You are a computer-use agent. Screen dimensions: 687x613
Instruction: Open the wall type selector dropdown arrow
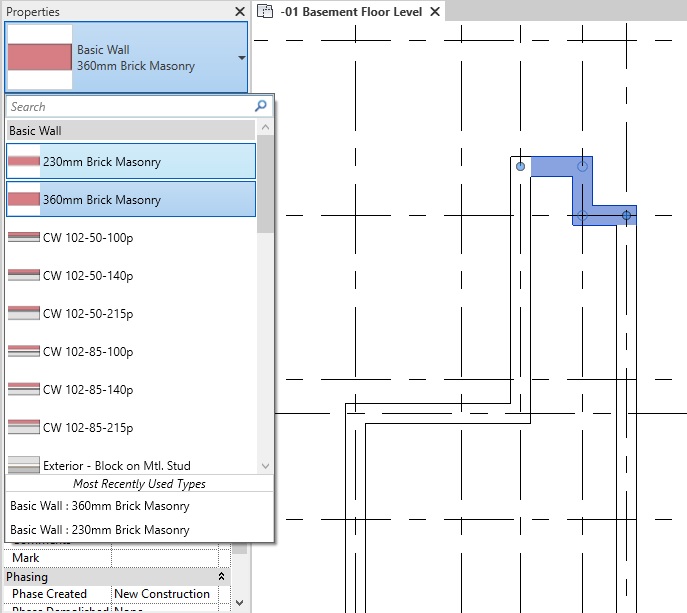(x=241, y=58)
